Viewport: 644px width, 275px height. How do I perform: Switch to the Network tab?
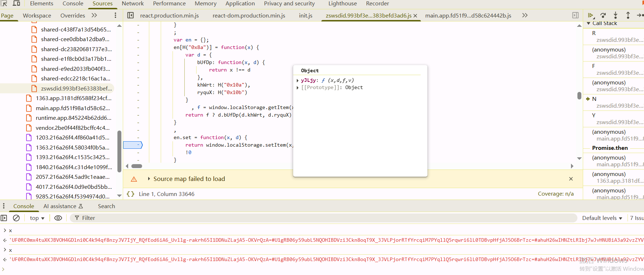coord(132,4)
